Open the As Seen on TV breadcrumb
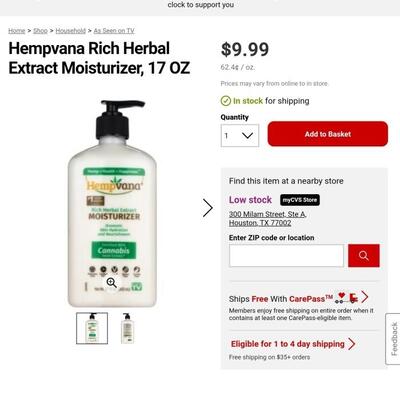400x400 pixels. point(114,31)
